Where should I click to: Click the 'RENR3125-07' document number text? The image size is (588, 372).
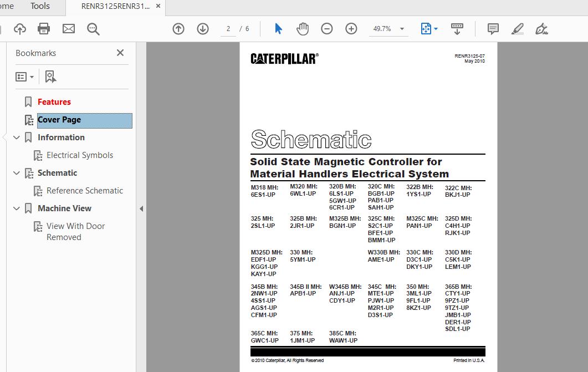pyautogui.click(x=469, y=56)
